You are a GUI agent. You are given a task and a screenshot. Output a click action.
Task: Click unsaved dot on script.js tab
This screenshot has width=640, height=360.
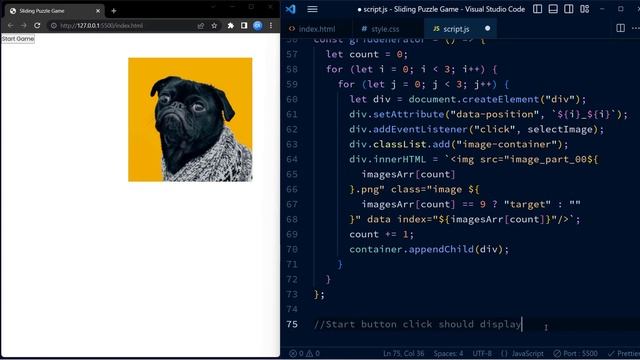click(x=487, y=29)
